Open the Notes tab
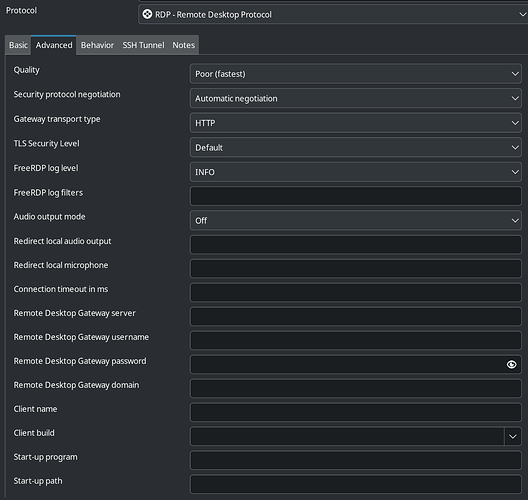 [184, 45]
